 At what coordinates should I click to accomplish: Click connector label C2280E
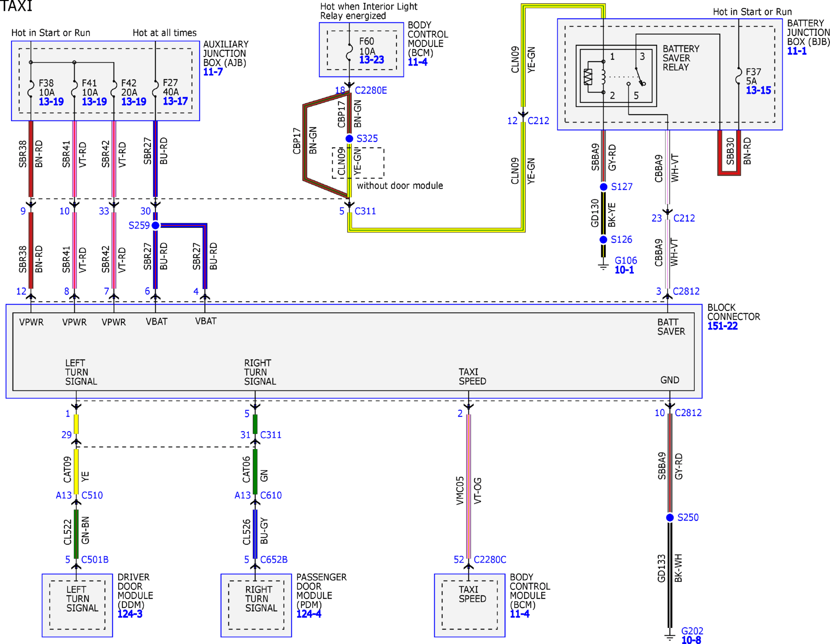(371, 90)
